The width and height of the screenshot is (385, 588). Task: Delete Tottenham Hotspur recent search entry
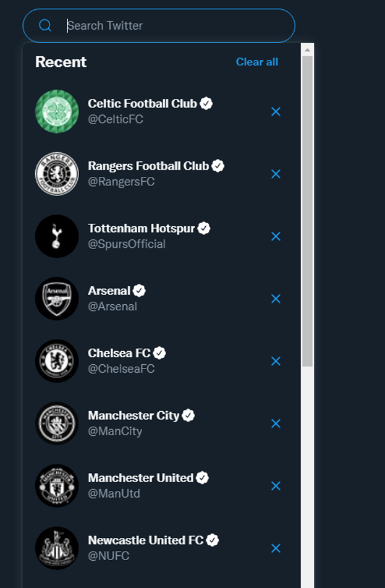(x=276, y=236)
